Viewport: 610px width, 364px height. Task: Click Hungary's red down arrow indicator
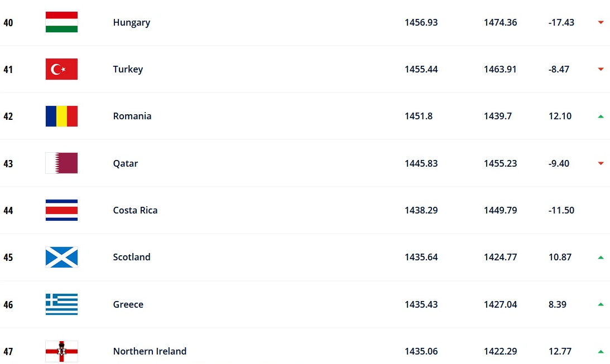point(601,22)
